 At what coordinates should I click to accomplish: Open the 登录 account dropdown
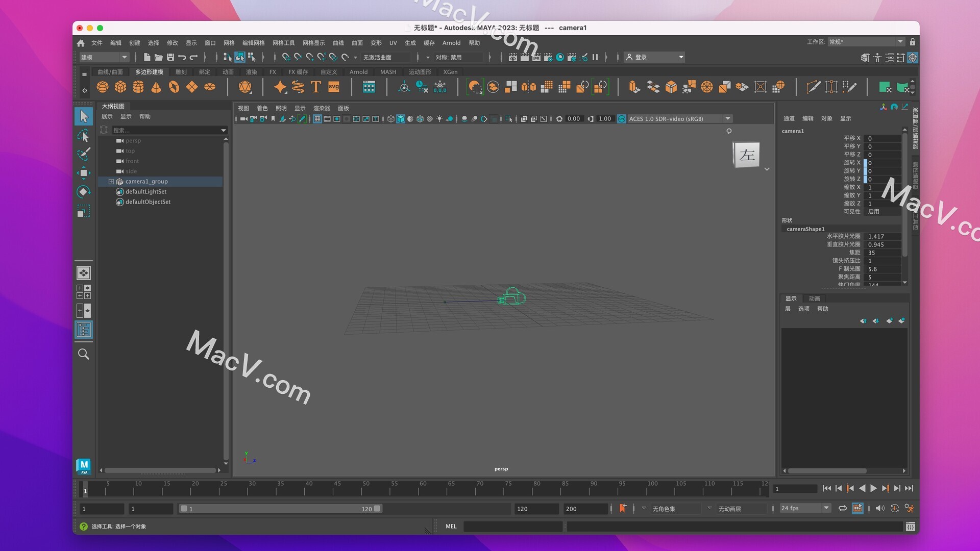pos(654,57)
